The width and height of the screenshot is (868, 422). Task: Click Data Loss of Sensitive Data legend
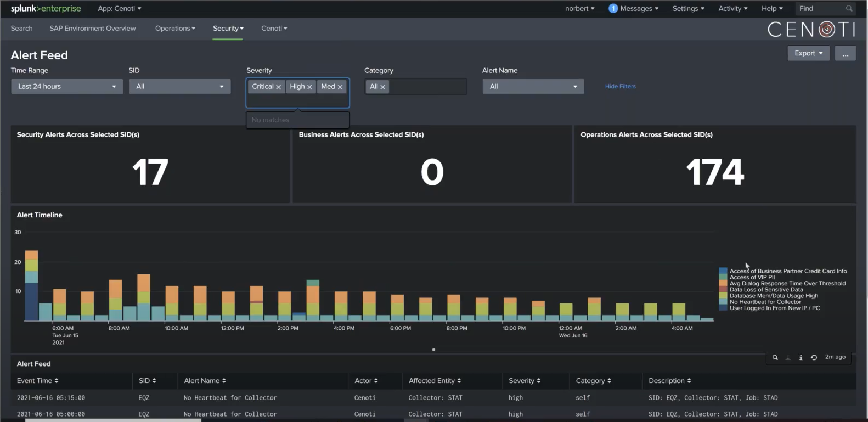(x=766, y=290)
